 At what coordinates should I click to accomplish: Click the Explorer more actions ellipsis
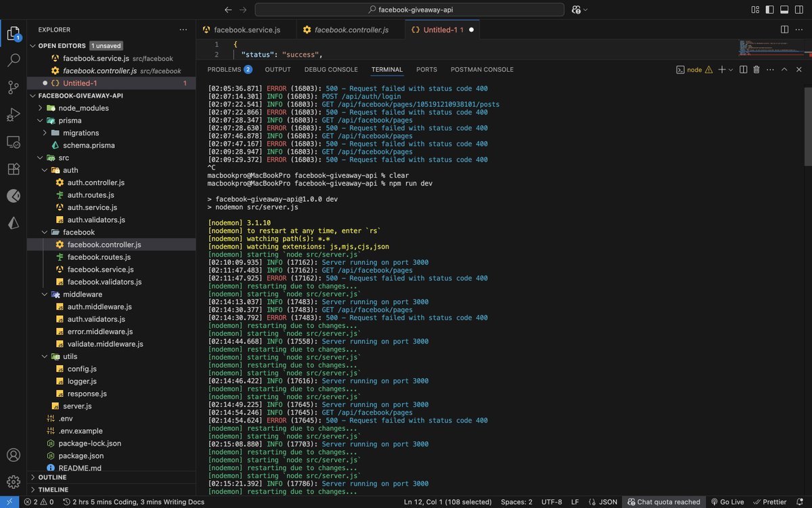183,30
